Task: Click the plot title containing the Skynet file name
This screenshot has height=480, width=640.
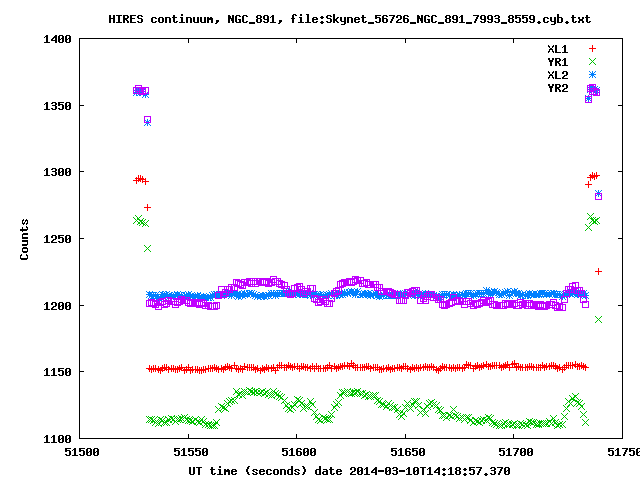Action: pos(349,19)
